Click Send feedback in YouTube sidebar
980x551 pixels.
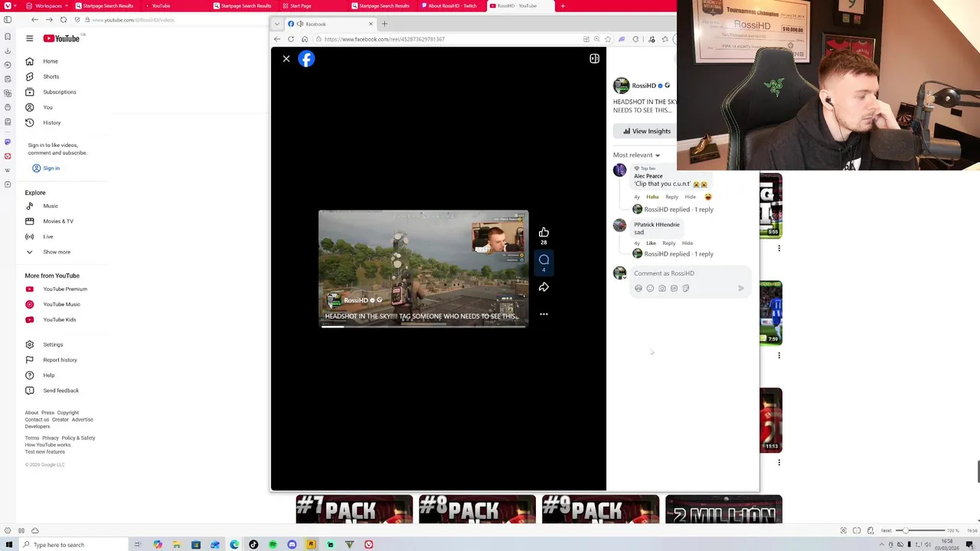click(60, 390)
